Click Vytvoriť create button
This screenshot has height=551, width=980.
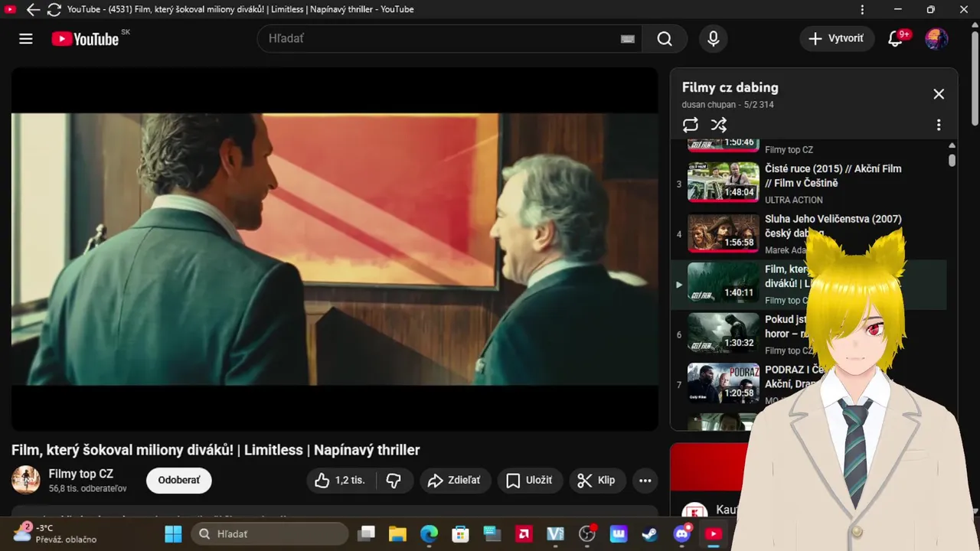coord(837,39)
